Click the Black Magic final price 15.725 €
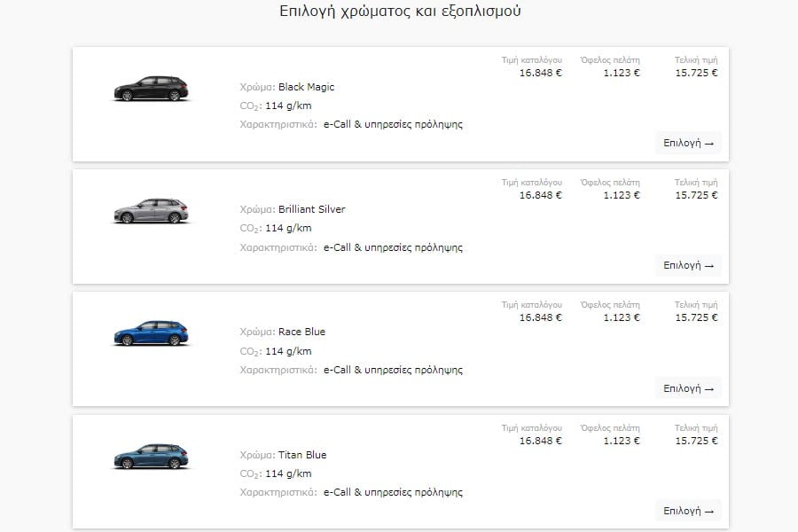This screenshot has width=798, height=532. 696,73
